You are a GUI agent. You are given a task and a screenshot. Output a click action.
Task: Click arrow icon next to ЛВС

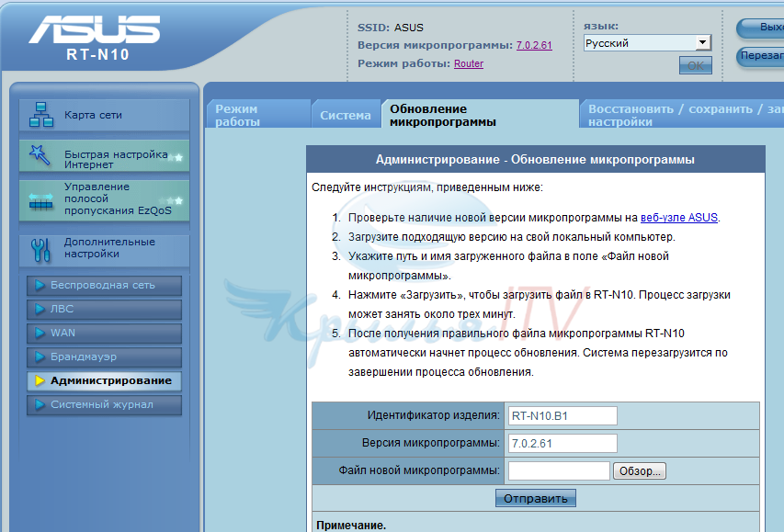[x=40, y=309]
